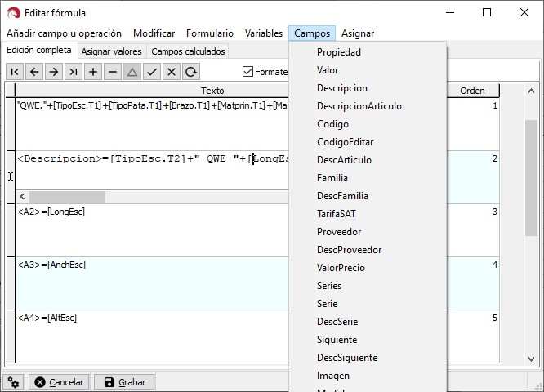
Task: Delete record minus icon
Action: click(x=113, y=72)
